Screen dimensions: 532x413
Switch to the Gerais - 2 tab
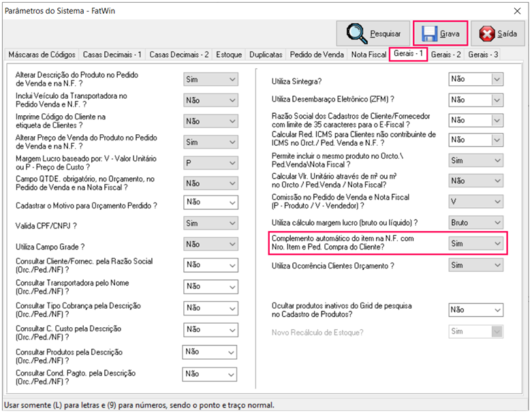click(x=445, y=55)
